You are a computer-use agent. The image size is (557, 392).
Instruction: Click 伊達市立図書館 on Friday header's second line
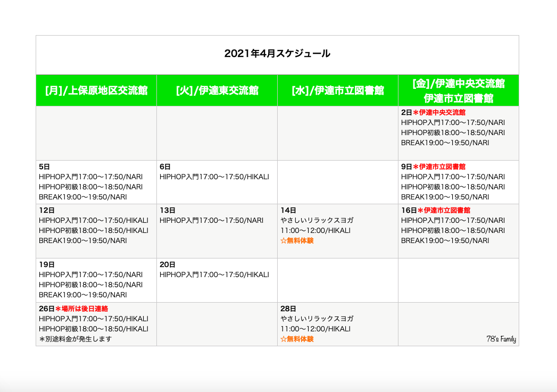[459, 98]
